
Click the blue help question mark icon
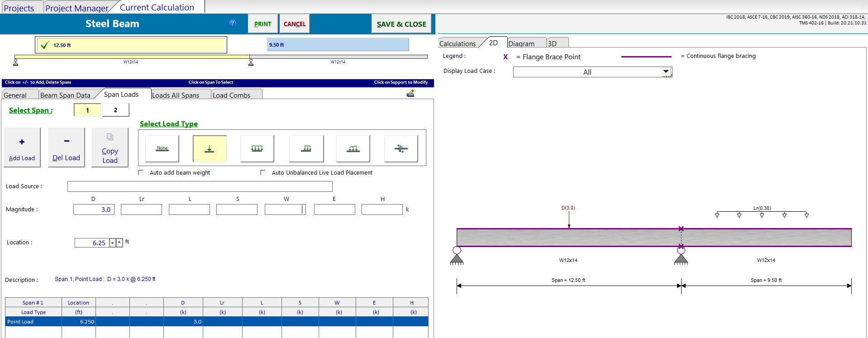click(233, 23)
